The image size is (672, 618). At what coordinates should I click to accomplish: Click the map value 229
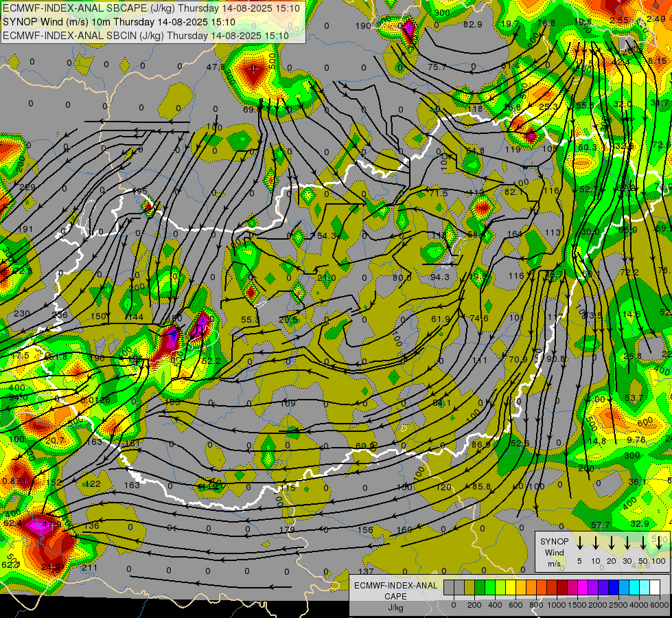[x=27, y=187]
